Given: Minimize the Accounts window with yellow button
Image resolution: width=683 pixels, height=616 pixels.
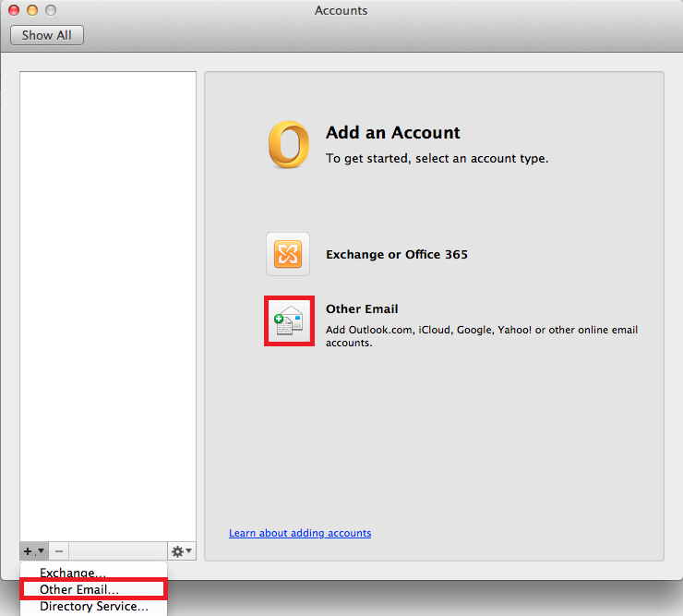Looking at the screenshot, I should pos(32,11).
